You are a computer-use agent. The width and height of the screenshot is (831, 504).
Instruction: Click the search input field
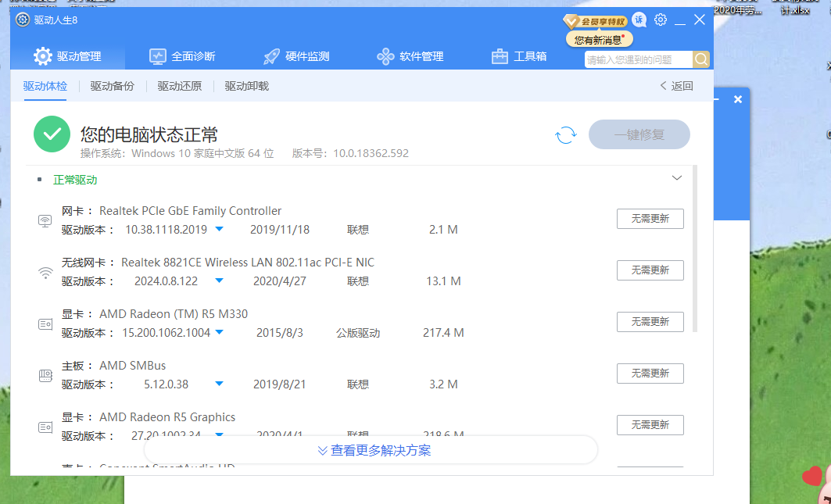click(x=639, y=59)
